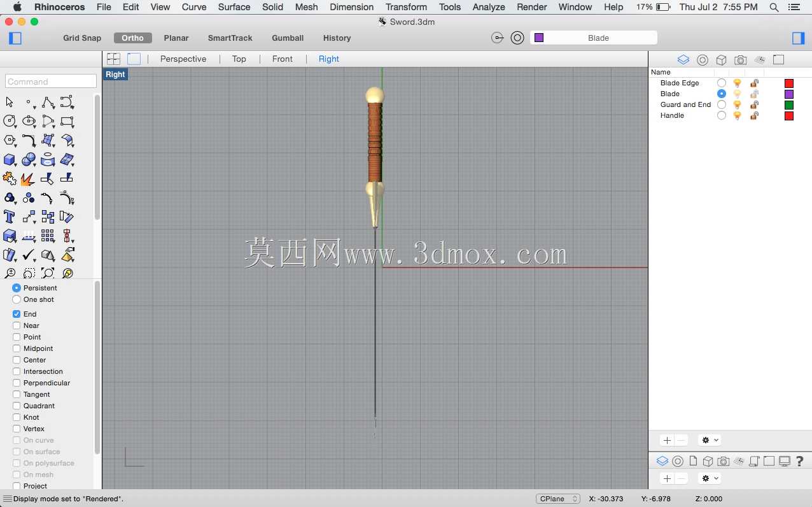Add a new layer with upper plus button

667,440
